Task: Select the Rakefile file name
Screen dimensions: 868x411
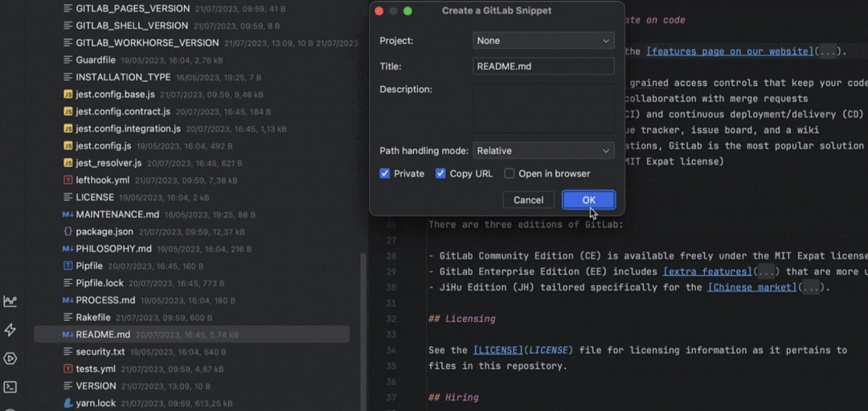Action: coord(93,318)
